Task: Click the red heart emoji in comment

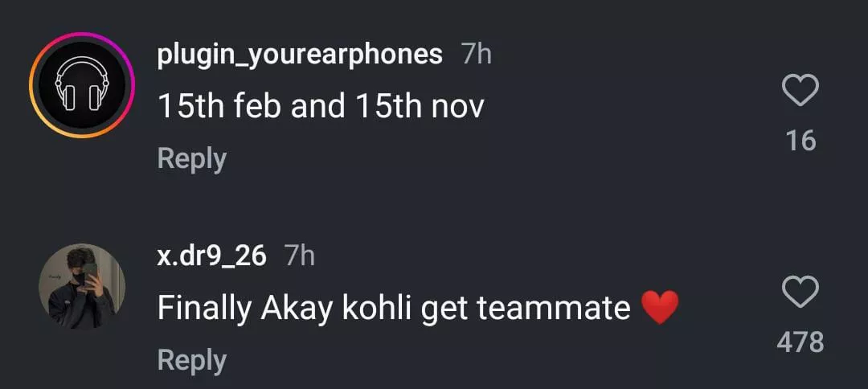Action: 661,308
